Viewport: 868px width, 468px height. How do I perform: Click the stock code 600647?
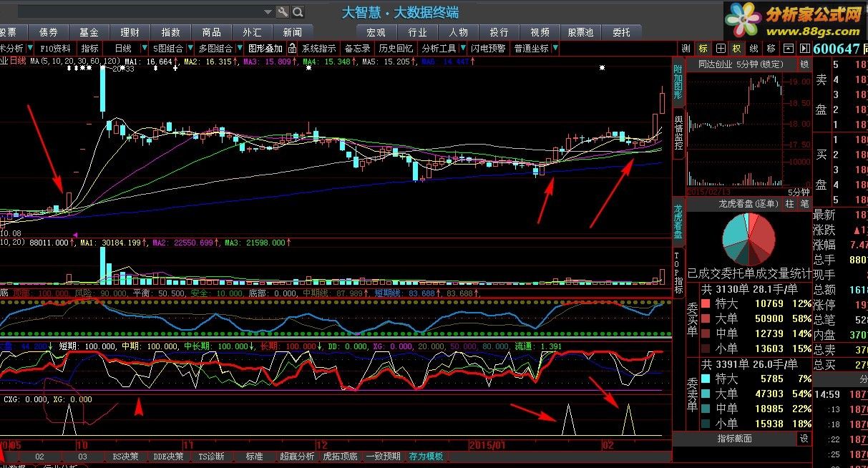pos(836,49)
